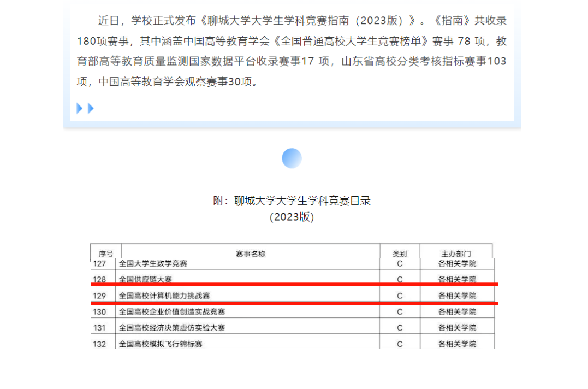Click 各相关学院 in row 130
This screenshot has width=588, height=389.
pyautogui.click(x=457, y=312)
